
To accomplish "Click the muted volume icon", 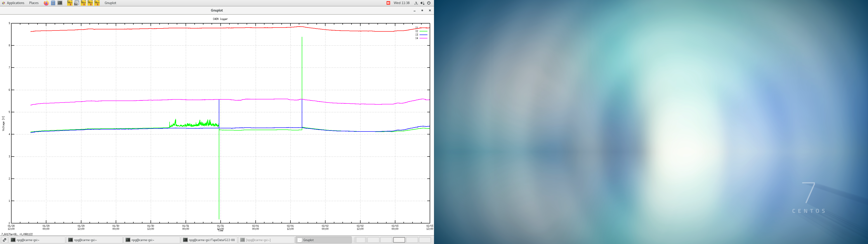I will 422,3.
